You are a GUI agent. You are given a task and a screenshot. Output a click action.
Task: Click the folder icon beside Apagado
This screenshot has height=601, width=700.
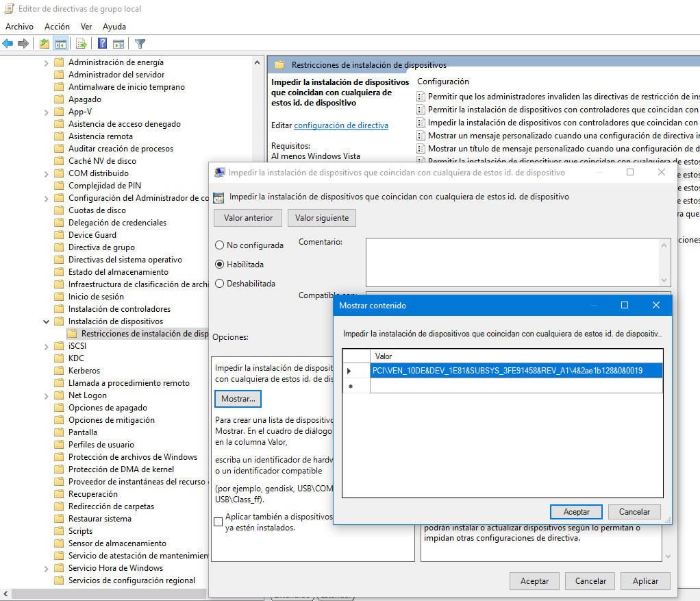pyautogui.click(x=59, y=99)
